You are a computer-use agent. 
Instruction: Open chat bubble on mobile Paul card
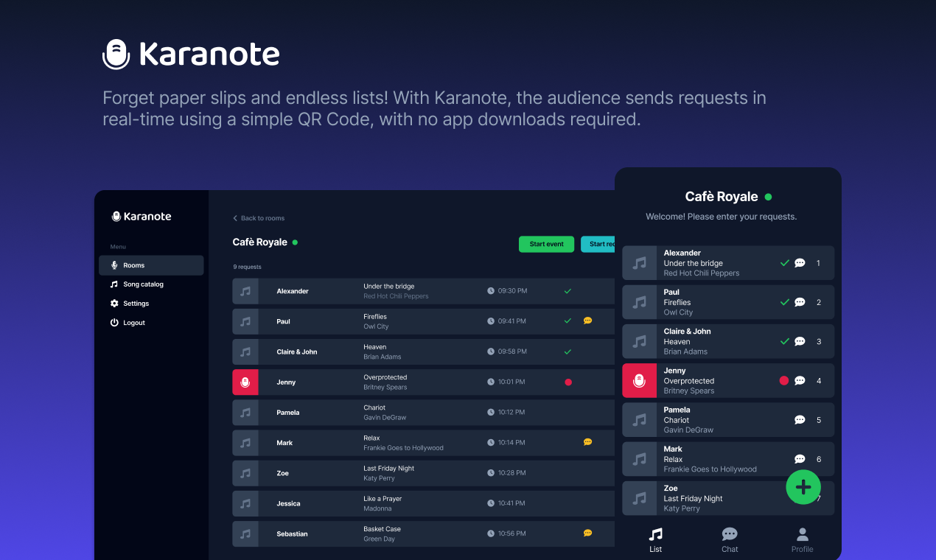800,302
